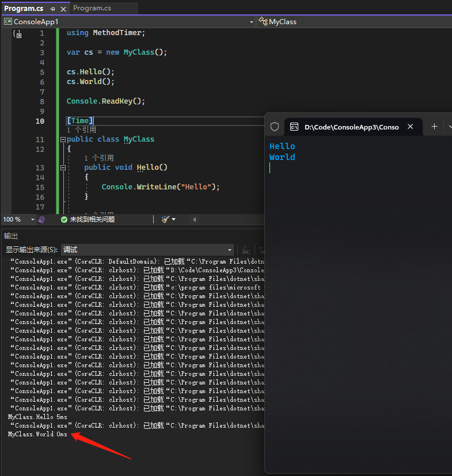This screenshot has height=476, width=452.
Task: Collapse the MyClass class outline region
Action: pos(63,139)
